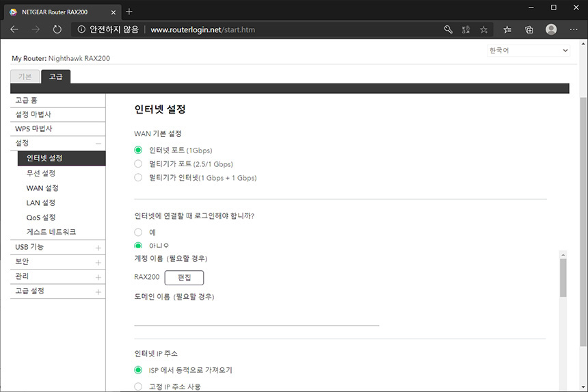
Task: Choose 예 for login required
Action: [x=138, y=232]
